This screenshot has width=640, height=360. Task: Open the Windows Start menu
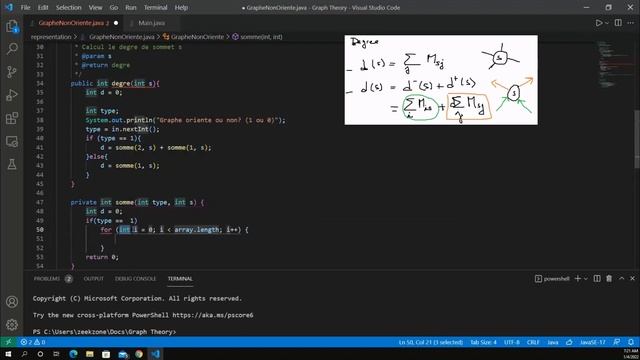click(x=8, y=354)
